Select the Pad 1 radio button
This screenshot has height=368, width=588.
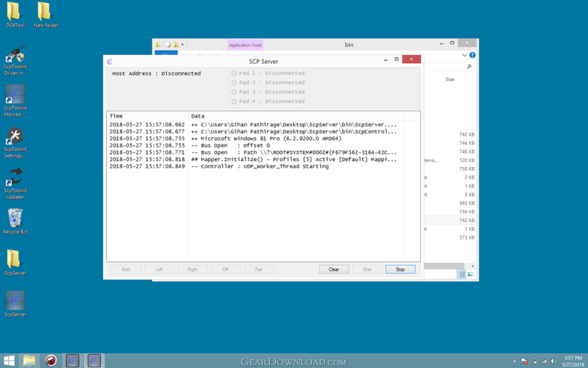[x=234, y=73]
